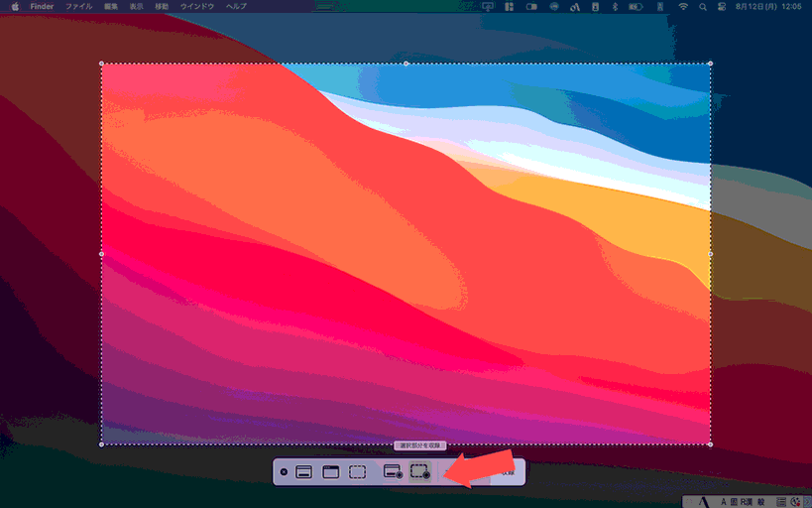Click the 収録 record button in toolbar
Image resolution: width=812 pixels, height=508 pixels.
[508, 472]
